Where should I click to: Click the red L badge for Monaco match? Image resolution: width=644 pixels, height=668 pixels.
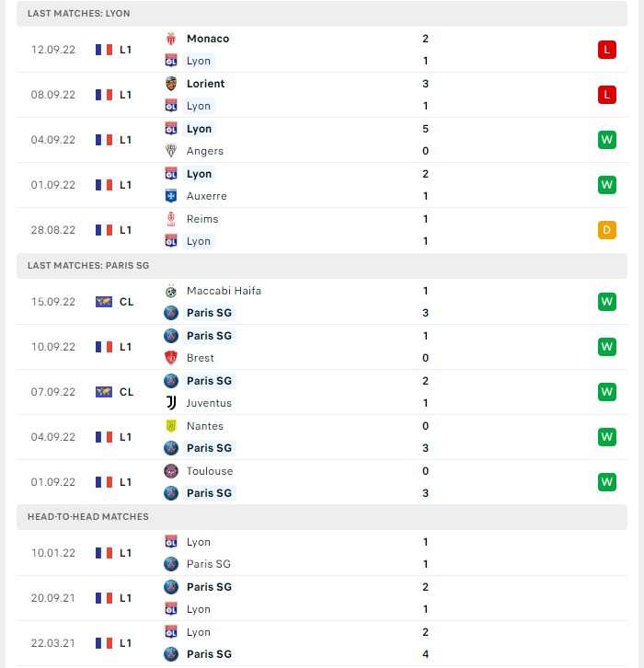(607, 50)
